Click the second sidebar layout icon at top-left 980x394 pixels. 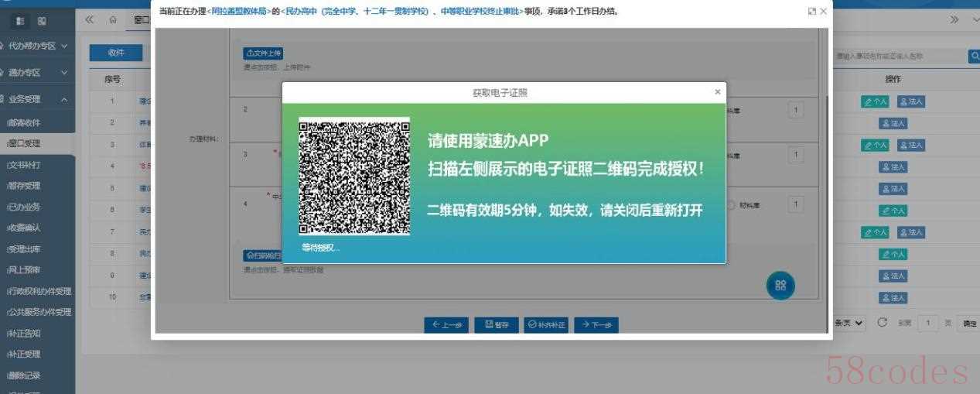(x=42, y=20)
